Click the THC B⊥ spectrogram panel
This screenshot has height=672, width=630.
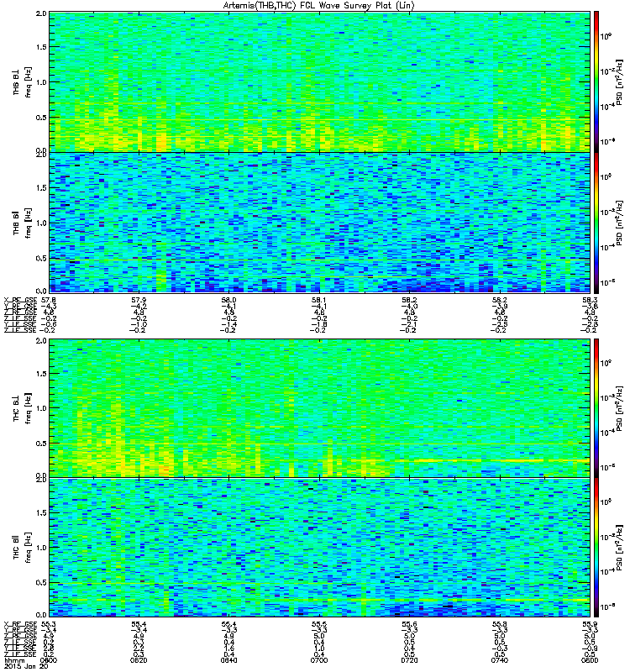click(320, 408)
